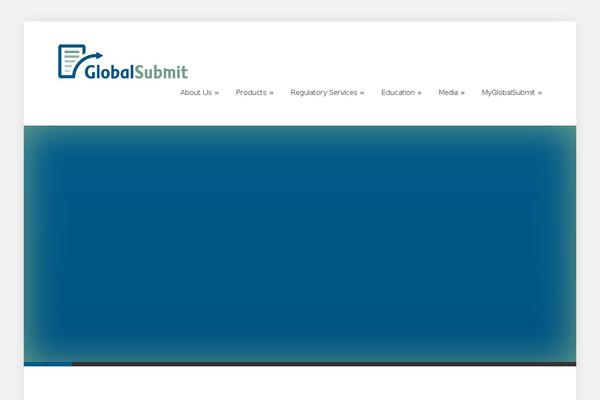Expand the Media menu
600x400 pixels.
pos(452,93)
